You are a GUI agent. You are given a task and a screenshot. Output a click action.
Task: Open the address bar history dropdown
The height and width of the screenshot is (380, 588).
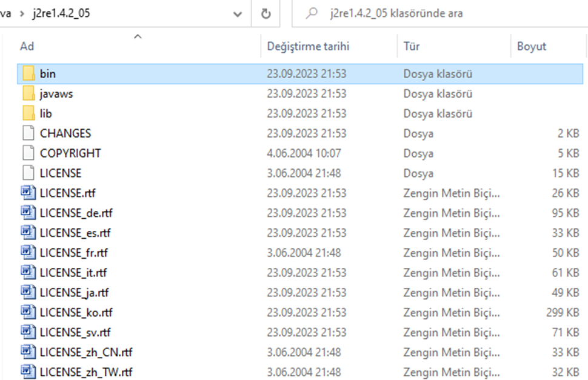click(x=238, y=14)
